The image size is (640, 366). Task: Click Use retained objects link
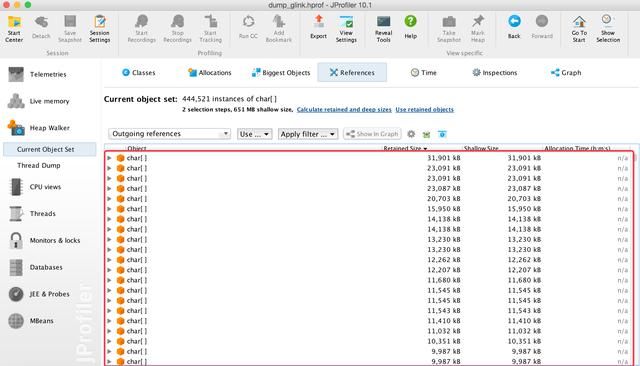tap(424, 109)
